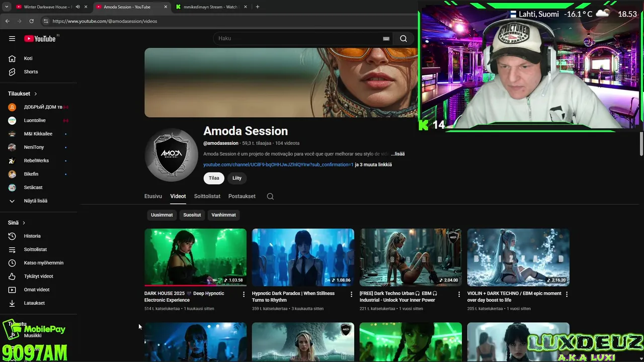Open options for VIOLIN + DARK TECHNO video
The width and height of the screenshot is (644, 362).
pyautogui.click(x=567, y=294)
